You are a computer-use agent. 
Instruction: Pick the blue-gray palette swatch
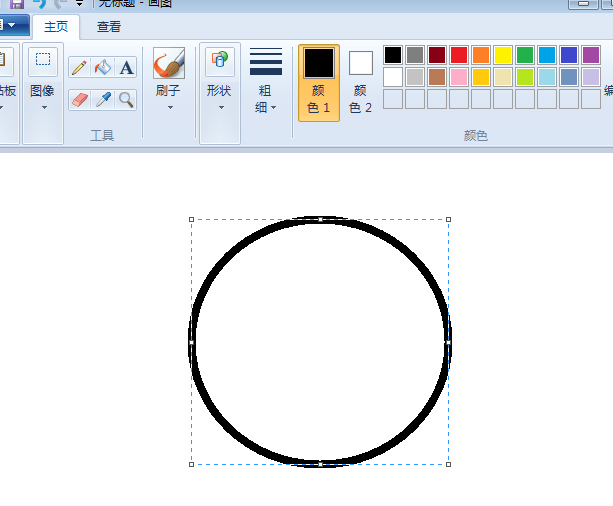tap(569, 77)
